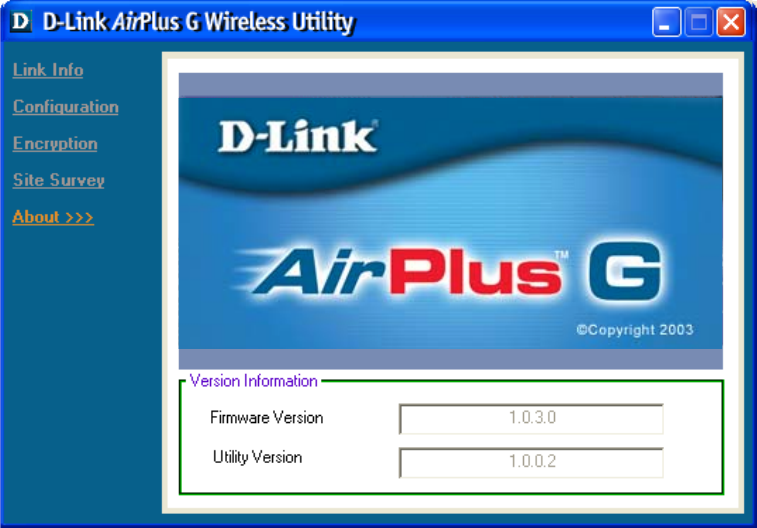Open the Link Info page

click(x=48, y=70)
